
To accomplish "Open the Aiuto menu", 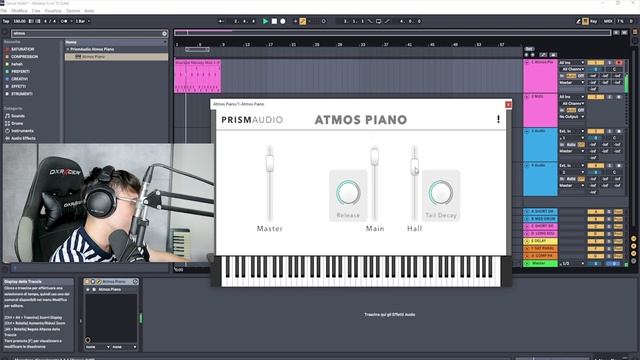I will tap(89, 11).
